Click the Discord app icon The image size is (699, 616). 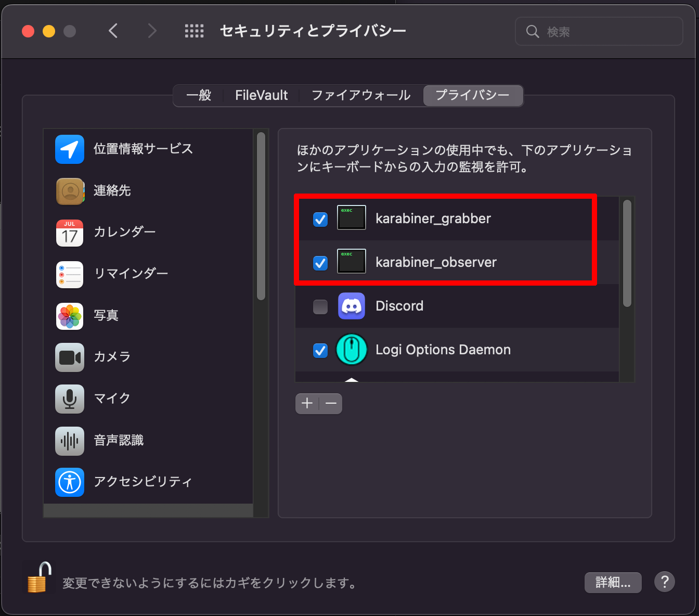point(352,306)
